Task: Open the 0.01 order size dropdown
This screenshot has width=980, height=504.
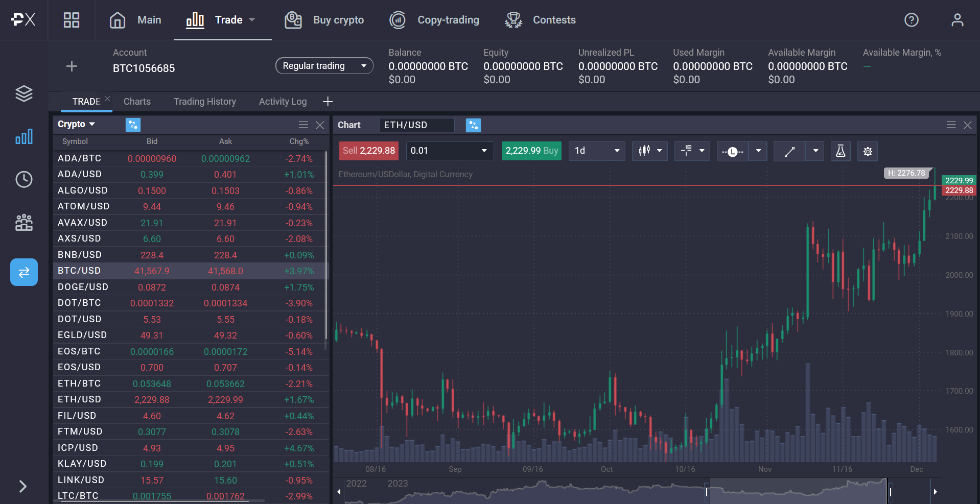Action: (450, 151)
